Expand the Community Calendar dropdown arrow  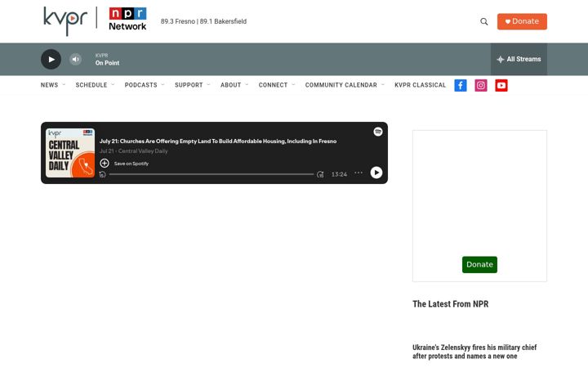point(383,85)
